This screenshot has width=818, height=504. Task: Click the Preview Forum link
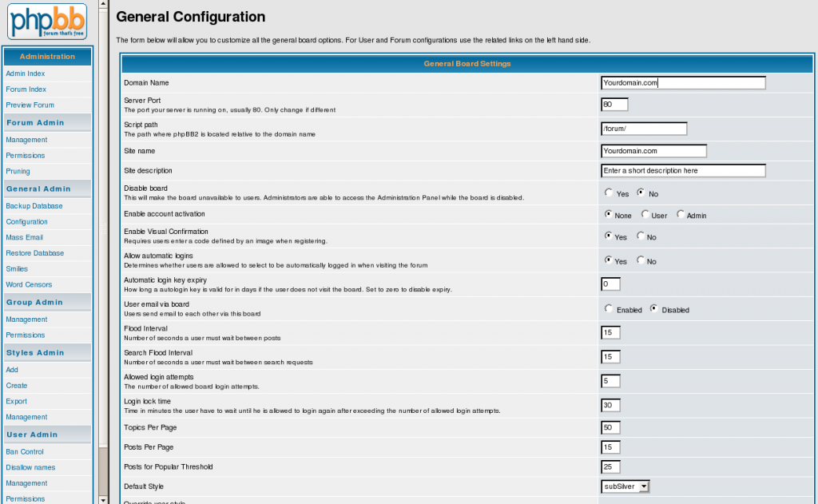[30, 105]
